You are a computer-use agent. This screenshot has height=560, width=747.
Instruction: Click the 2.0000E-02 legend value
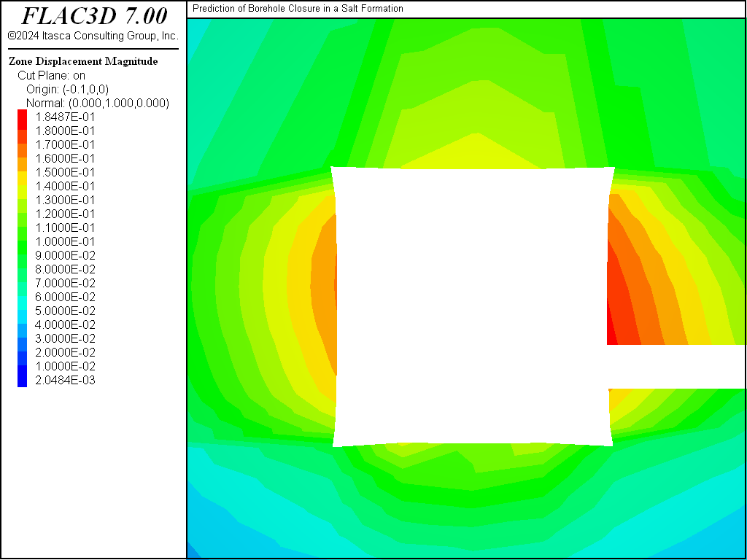click(65, 352)
